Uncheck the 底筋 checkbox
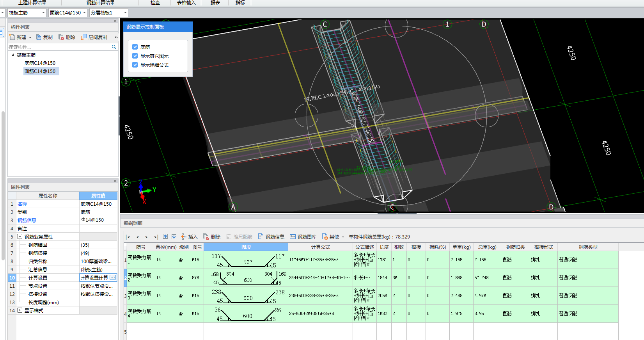 tap(135, 47)
